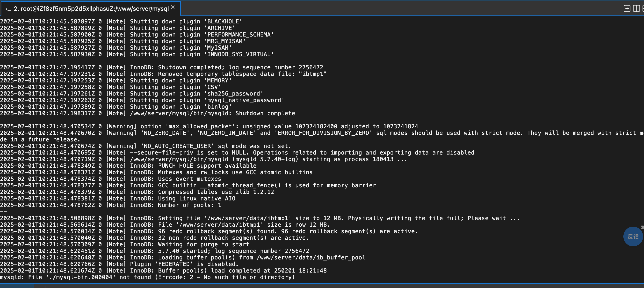The width and height of the screenshot is (644, 288).
Task: Dismiss the floating 反馈 button using its X
Action: [x=642, y=227]
